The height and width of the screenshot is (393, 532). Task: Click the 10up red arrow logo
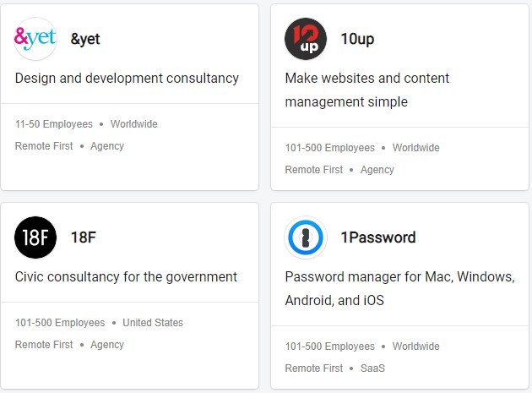[x=306, y=39]
